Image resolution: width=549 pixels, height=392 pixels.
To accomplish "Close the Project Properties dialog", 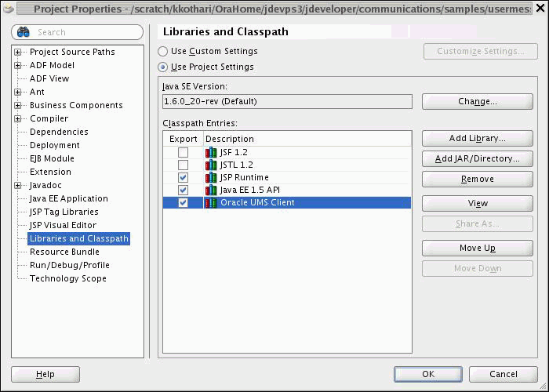I will pos(540,8).
